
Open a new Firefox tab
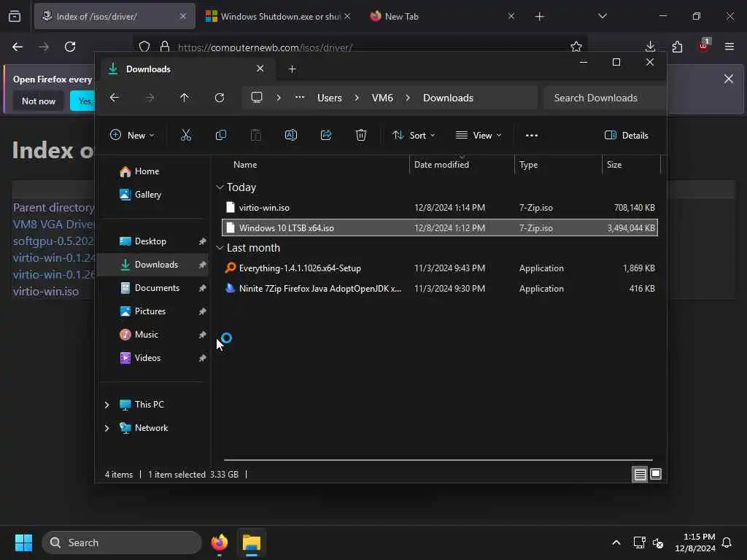[539, 17]
